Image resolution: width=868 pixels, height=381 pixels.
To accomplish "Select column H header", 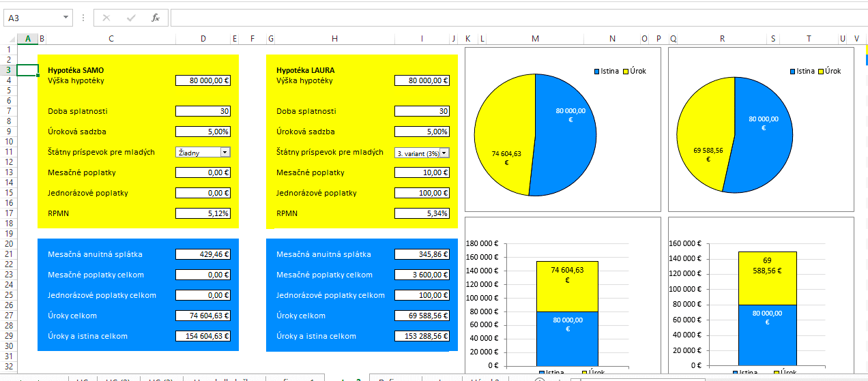I will click(334, 39).
